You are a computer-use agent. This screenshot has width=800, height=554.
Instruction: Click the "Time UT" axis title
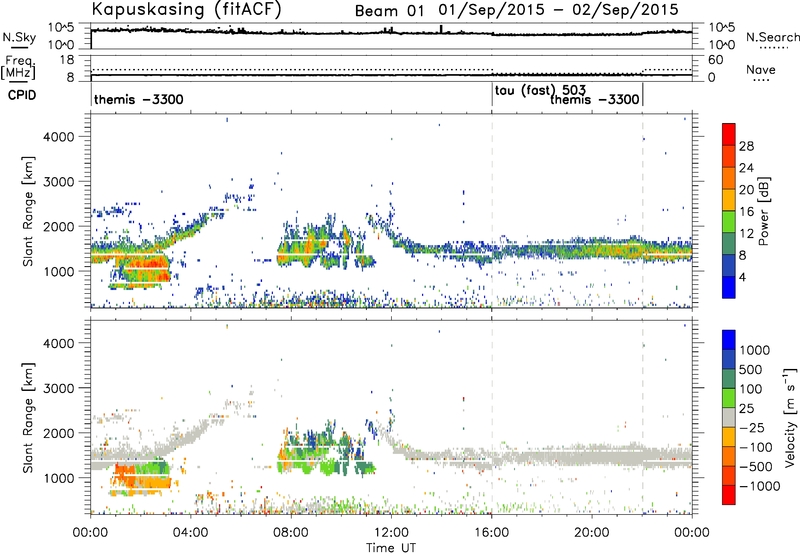point(391,548)
